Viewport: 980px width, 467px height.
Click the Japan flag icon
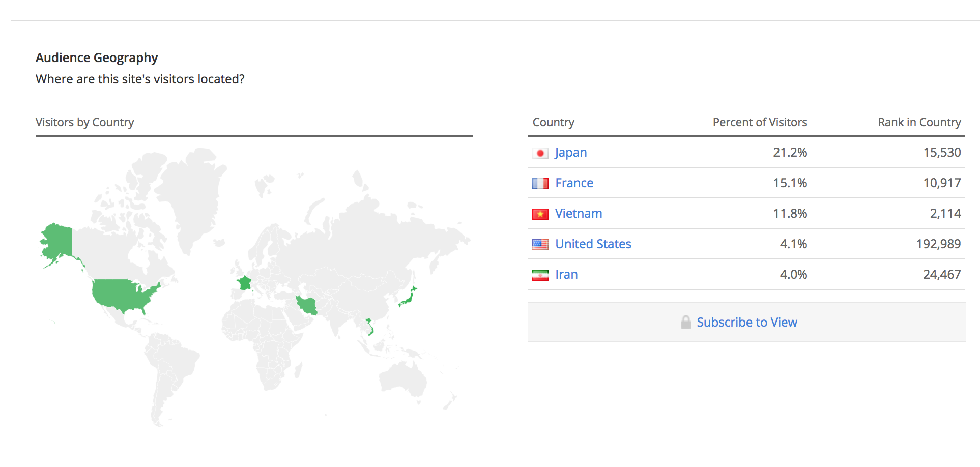(x=540, y=153)
